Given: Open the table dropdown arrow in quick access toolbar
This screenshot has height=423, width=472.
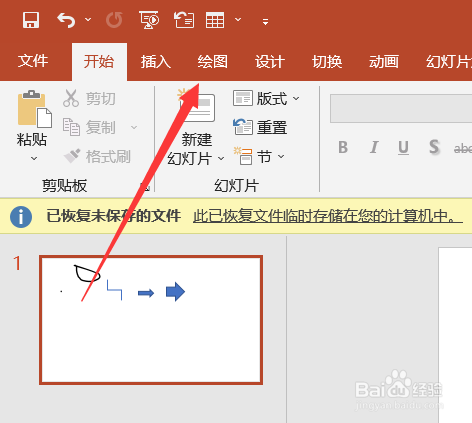Looking at the screenshot, I should tap(238, 20).
